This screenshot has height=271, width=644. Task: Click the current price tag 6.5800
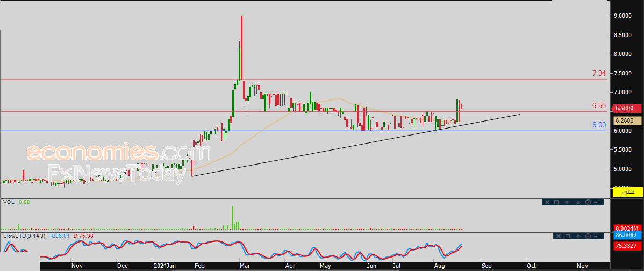pyautogui.click(x=627, y=109)
